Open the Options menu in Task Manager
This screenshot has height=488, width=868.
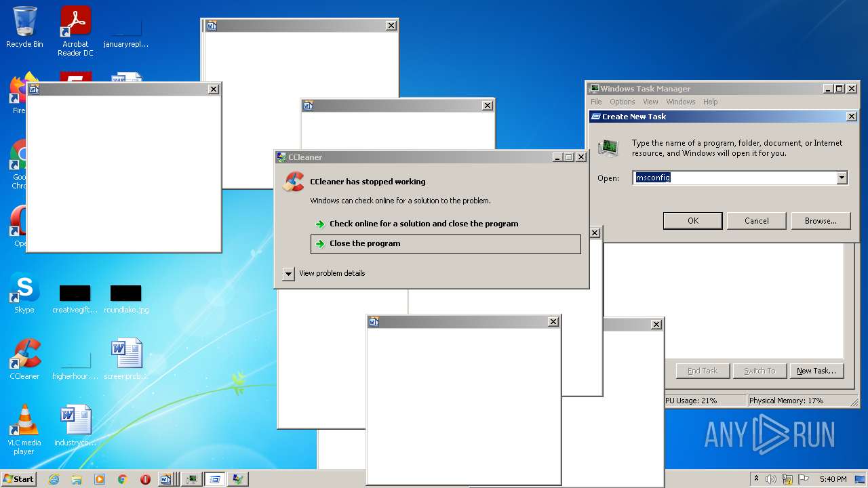622,102
